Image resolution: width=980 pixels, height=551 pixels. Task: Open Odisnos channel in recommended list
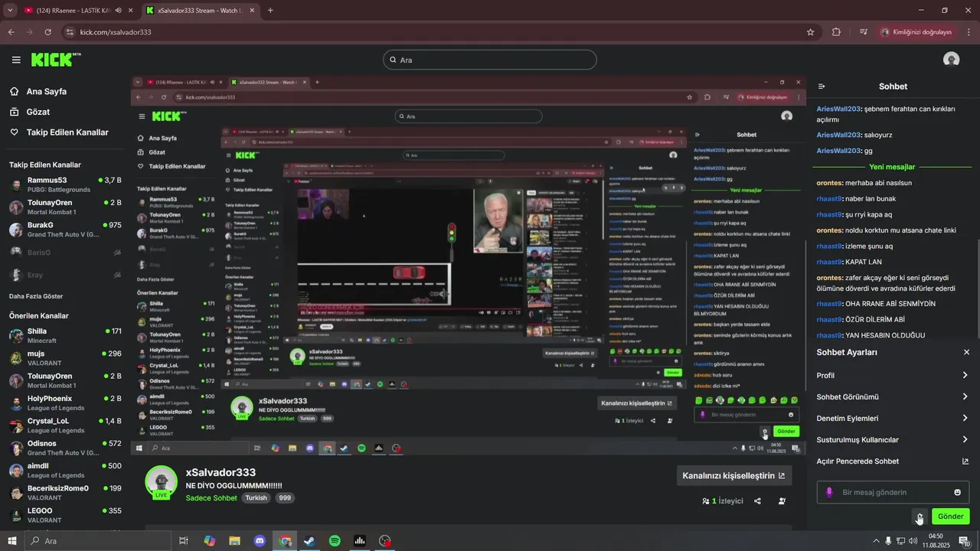point(65,448)
